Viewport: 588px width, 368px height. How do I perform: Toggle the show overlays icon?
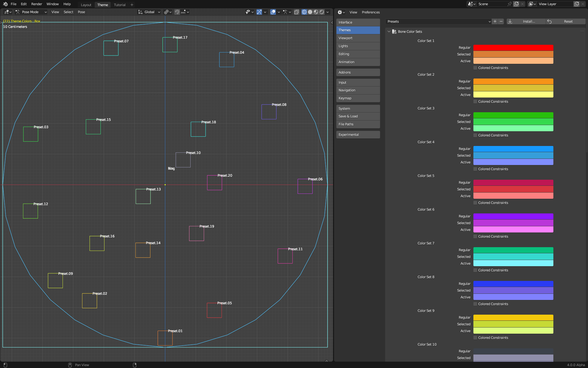click(273, 12)
